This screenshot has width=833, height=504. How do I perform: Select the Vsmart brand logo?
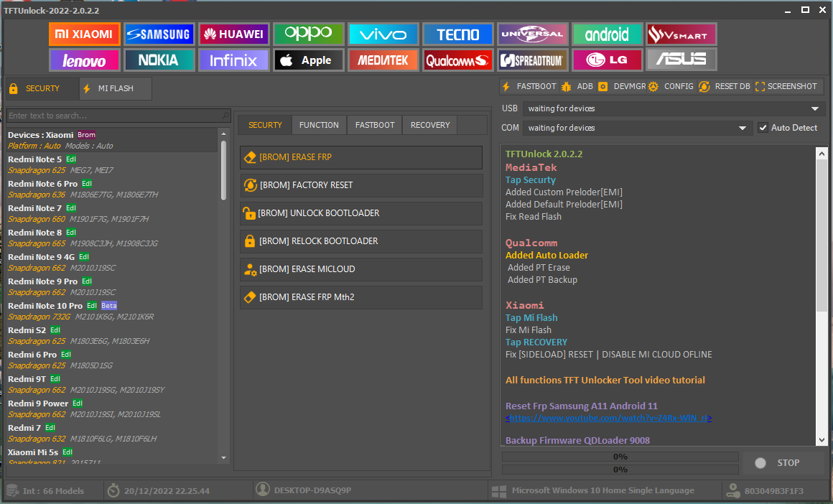coord(681,34)
